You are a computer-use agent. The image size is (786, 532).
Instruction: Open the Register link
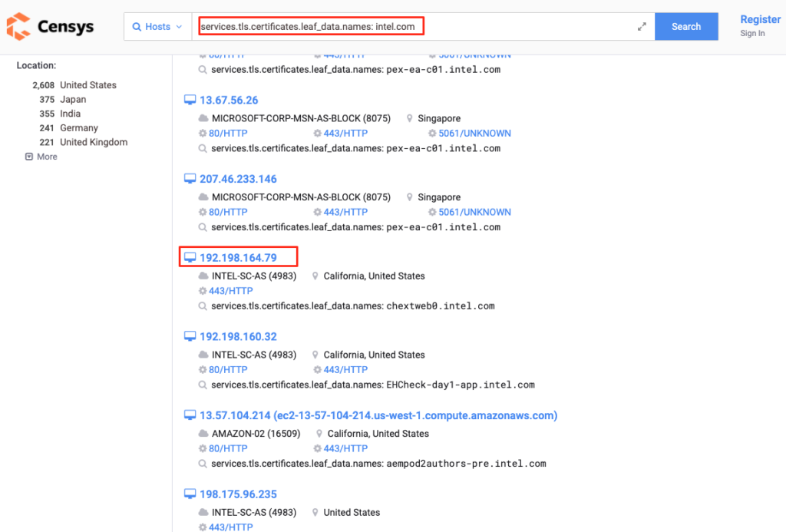coord(761,19)
